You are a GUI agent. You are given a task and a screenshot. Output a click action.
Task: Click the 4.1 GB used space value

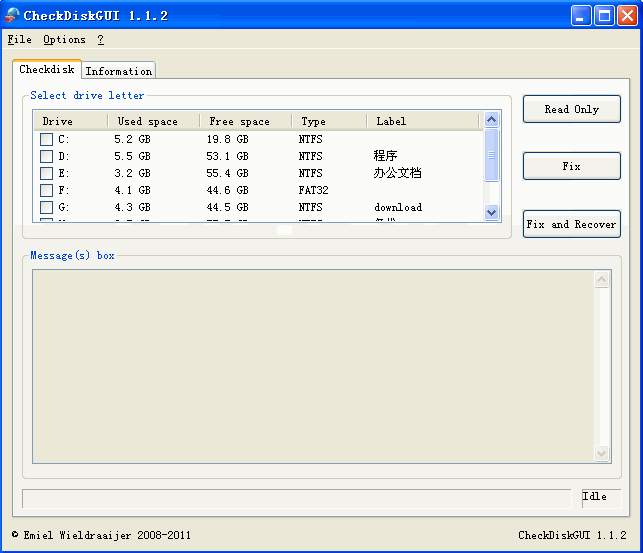(x=132, y=190)
